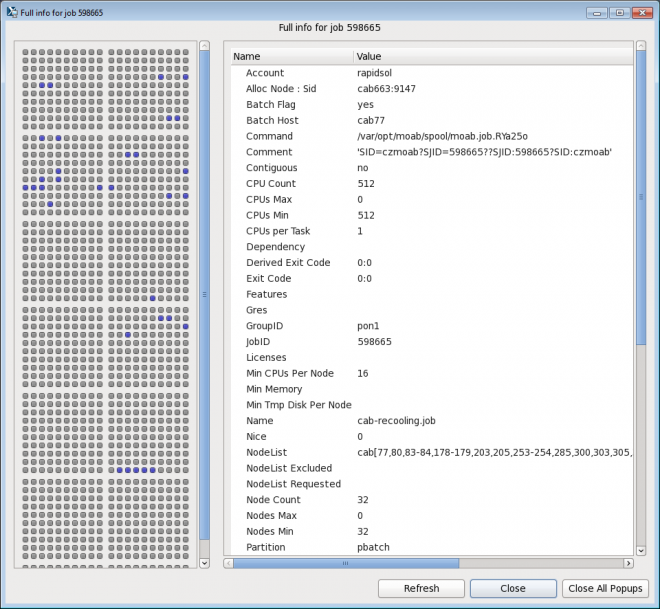Select the Name row with cab-recooling.job

pyautogui.click(x=432, y=420)
